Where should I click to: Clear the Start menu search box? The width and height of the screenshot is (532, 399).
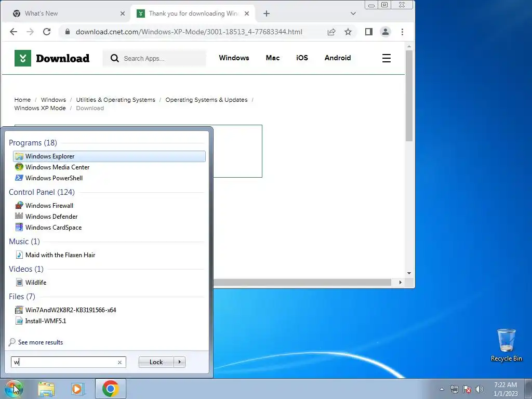point(119,362)
